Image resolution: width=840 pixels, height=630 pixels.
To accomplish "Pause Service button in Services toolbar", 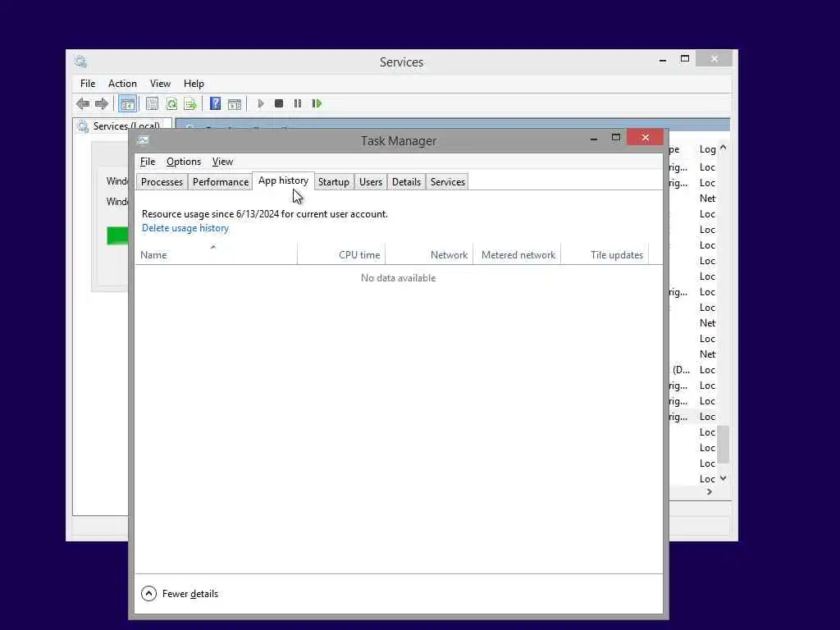I will tap(298, 103).
